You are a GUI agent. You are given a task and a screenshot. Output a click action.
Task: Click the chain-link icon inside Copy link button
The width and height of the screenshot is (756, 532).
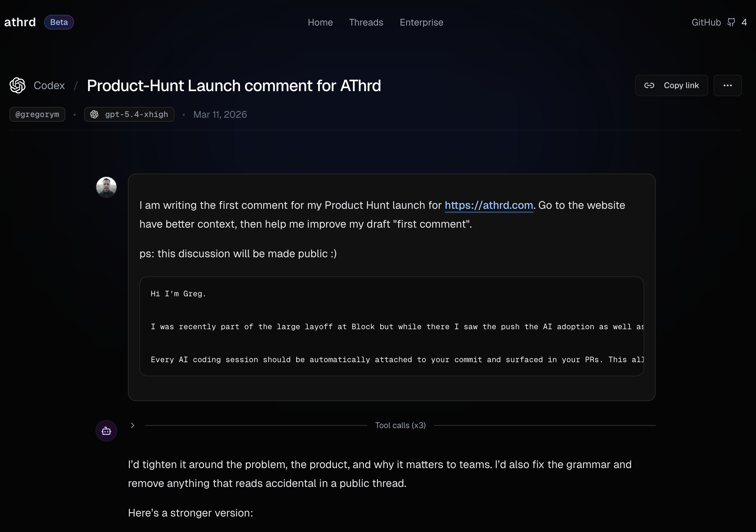(x=650, y=85)
